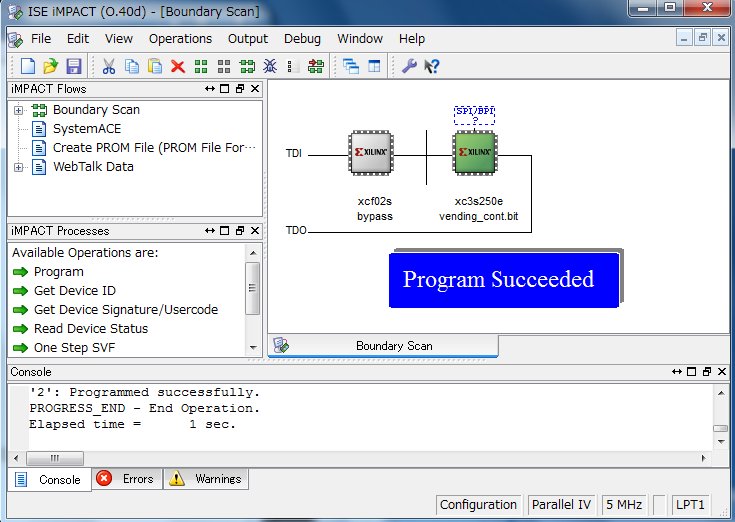Open the Output menu
The width and height of the screenshot is (735, 522).
pyautogui.click(x=248, y=38)
